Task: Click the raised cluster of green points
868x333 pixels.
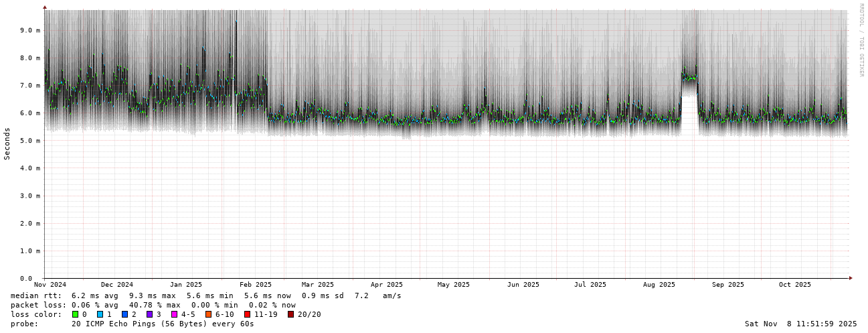Action: (689, 77)
